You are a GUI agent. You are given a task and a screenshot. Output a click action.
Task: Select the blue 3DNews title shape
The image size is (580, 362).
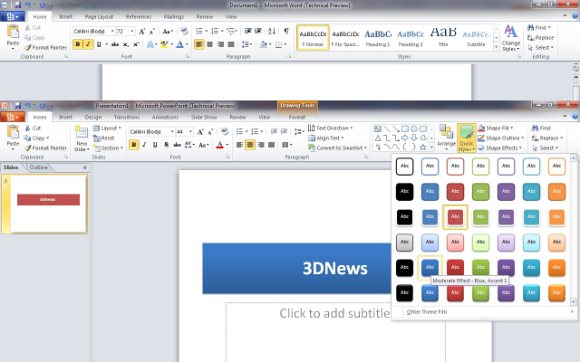click(297, 268)
